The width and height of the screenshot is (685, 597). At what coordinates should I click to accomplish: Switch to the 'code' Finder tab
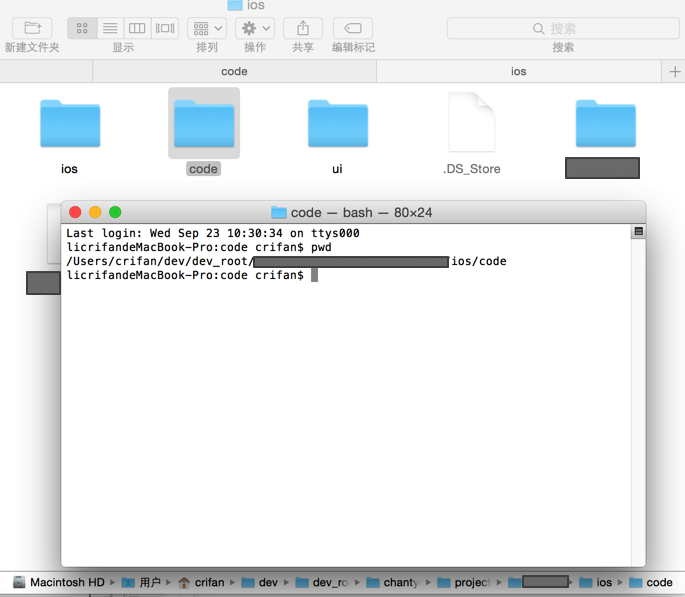tap(234, 71)
